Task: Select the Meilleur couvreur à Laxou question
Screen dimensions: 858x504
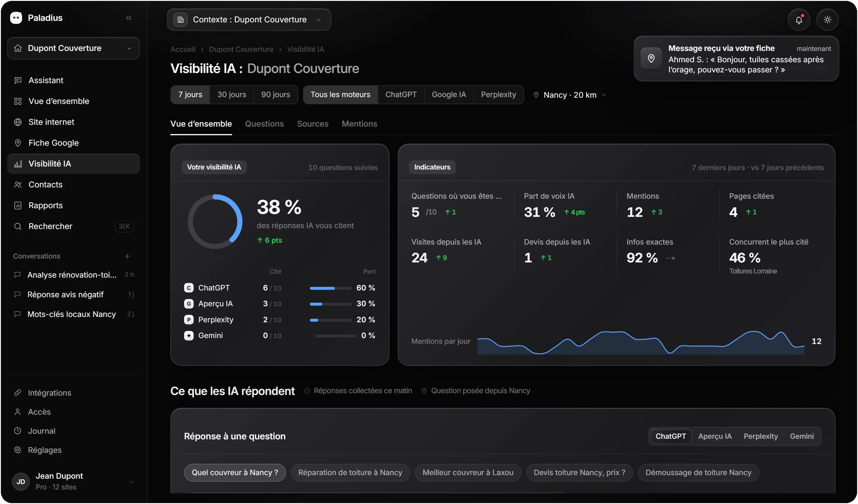Action: coord(468,473)
